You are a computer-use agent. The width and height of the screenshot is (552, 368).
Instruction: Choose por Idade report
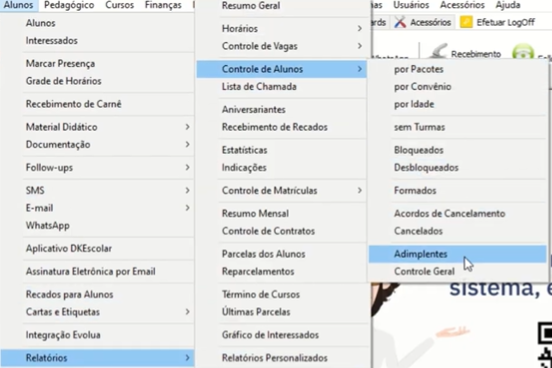point(414,104)
